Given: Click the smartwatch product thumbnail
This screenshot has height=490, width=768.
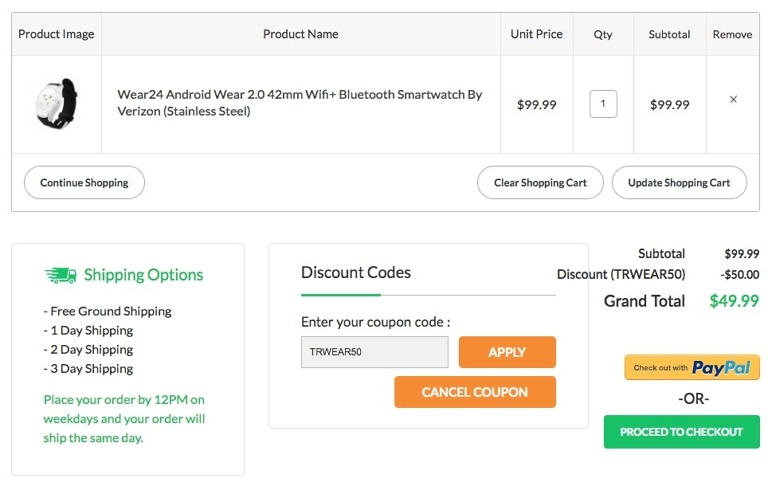Looking at the screenshot, I should [x=56, y=103].
